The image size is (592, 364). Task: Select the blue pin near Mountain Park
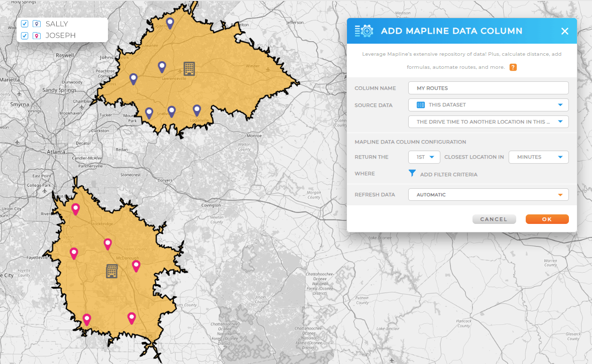149,113
